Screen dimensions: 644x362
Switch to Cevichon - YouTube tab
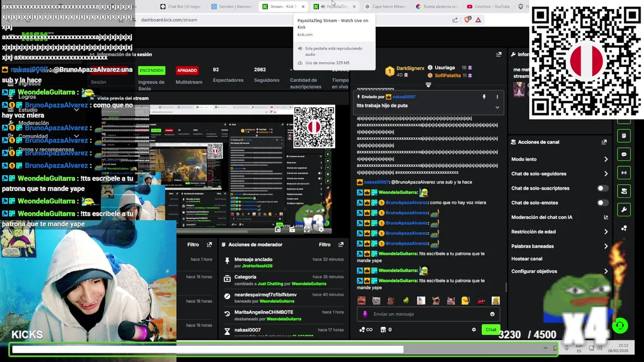[x=488, y=7]
